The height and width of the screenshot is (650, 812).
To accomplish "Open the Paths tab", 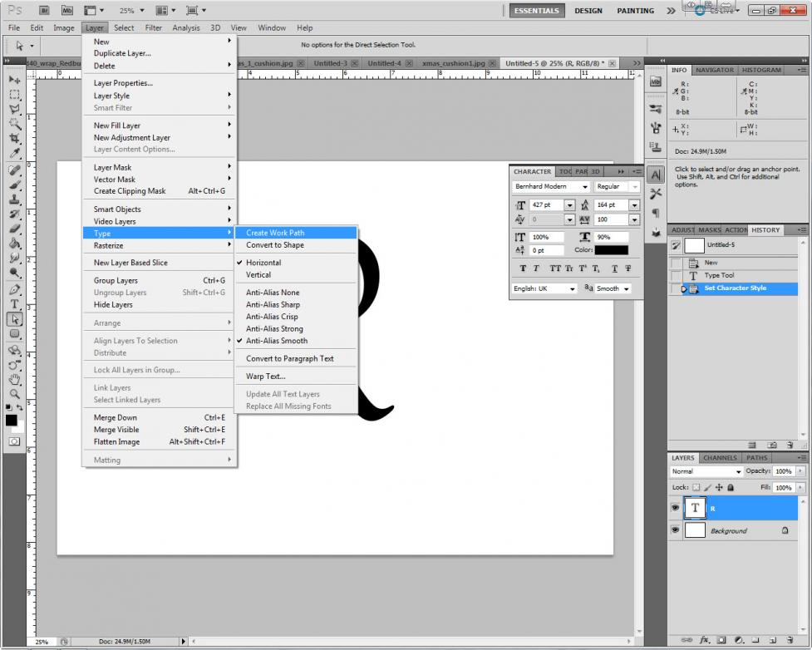I will click(756, 458).
